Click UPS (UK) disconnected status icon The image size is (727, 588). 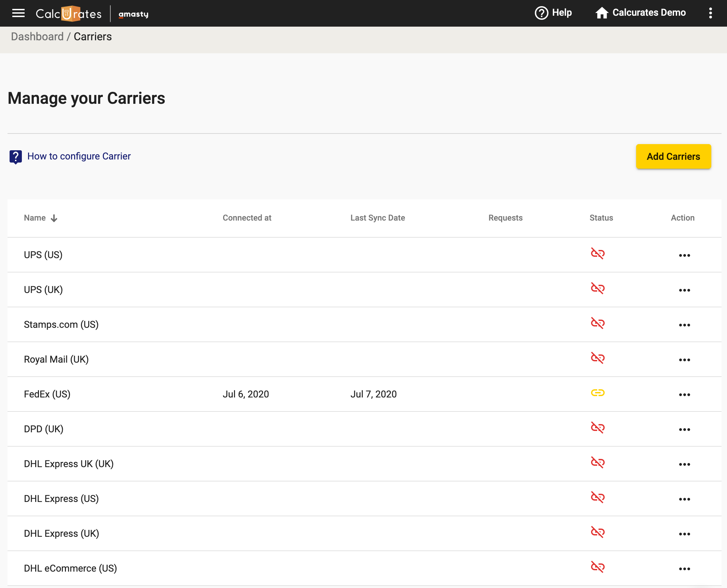pyautogui.click(x=598, y=289)
